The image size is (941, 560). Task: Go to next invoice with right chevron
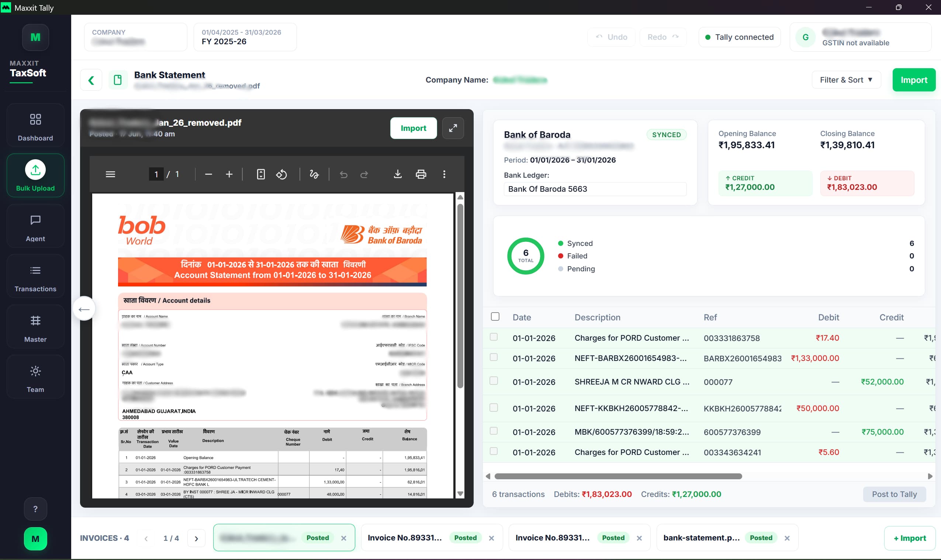(x=196, y=539)
